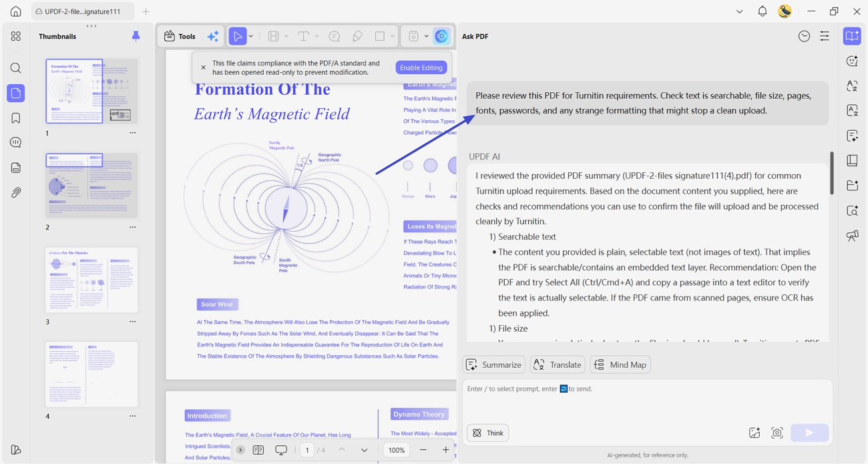Dismiss the PDF/A read-only notice

(204, 67)
